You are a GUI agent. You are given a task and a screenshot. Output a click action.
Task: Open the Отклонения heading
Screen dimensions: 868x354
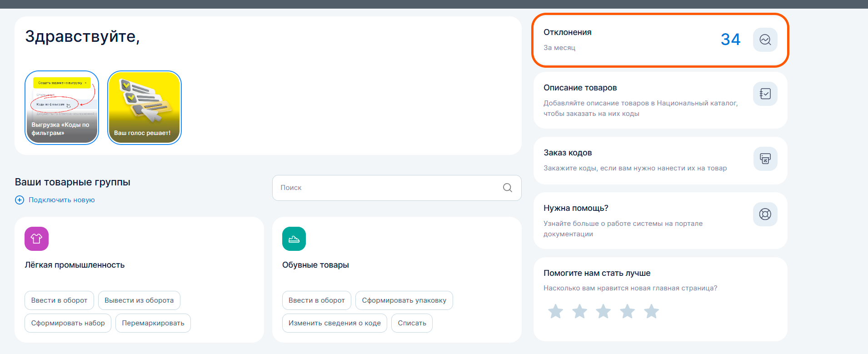tap(568, 32)
